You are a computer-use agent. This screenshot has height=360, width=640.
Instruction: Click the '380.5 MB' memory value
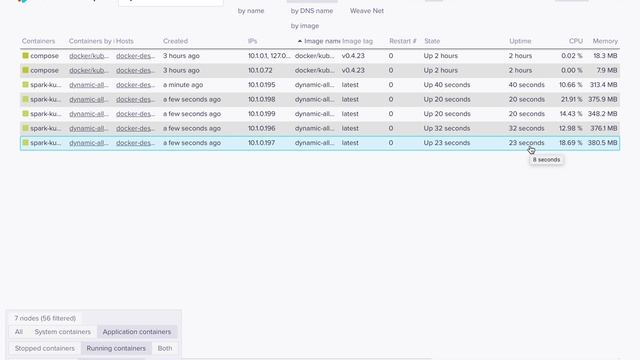click(602, 143)
